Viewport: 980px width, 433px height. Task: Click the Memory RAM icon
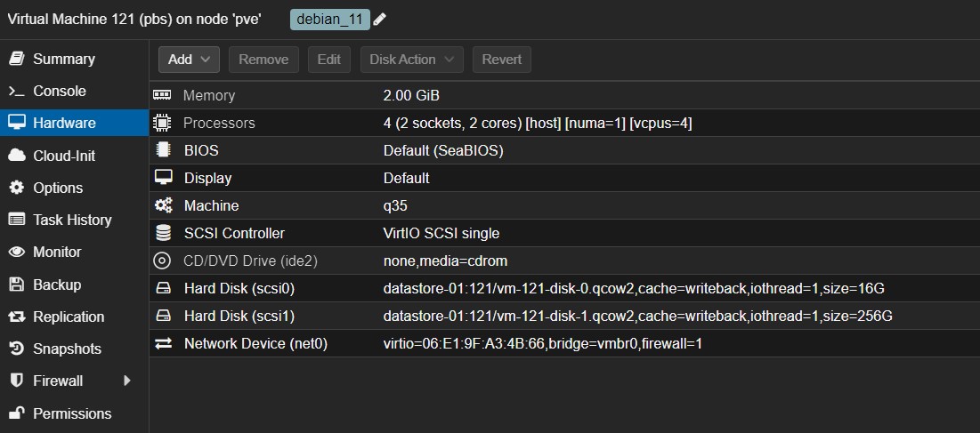point(162,95)
